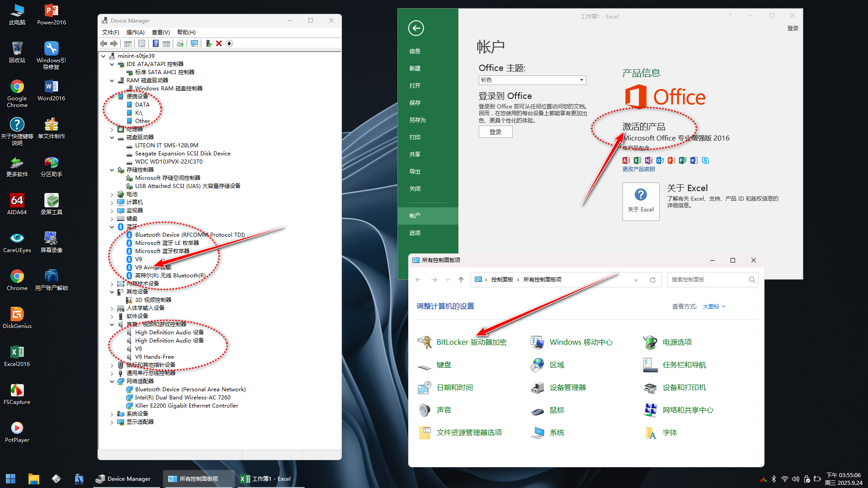Viewport: 868px width, 488px height.
Task: Click 控制面板 breadcrumb in address bar
Action: pos(502,280)
